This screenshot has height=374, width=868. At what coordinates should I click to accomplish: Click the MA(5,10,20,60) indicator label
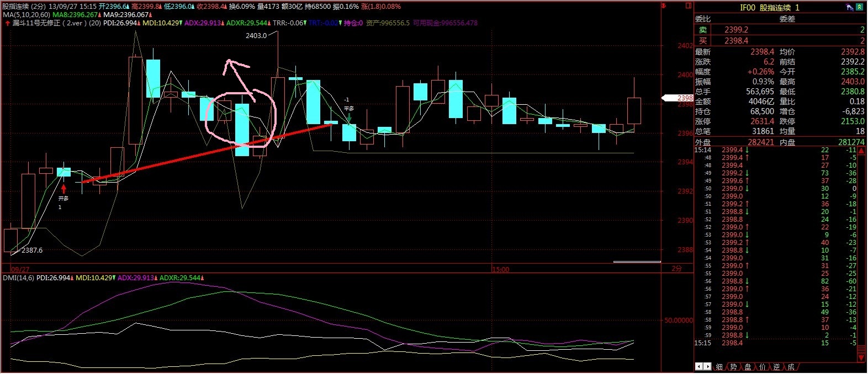point(26,15)
